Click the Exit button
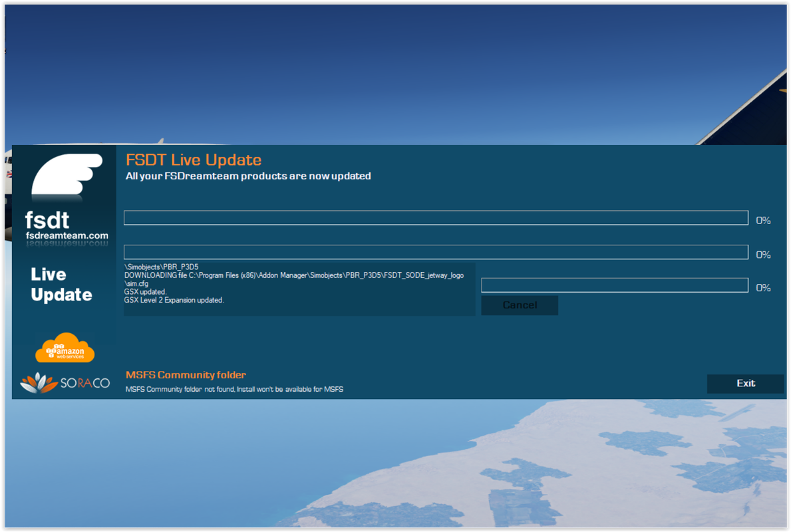The width and height of the screenshot is (791, 532). coord(745,383)
